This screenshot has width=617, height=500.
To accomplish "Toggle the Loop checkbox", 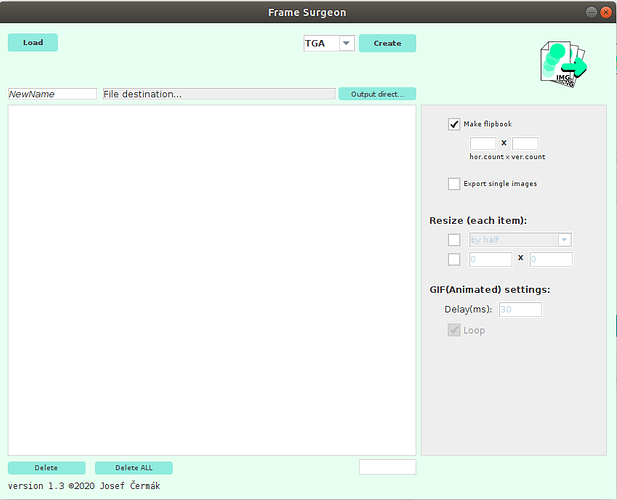I will point(454,330).
